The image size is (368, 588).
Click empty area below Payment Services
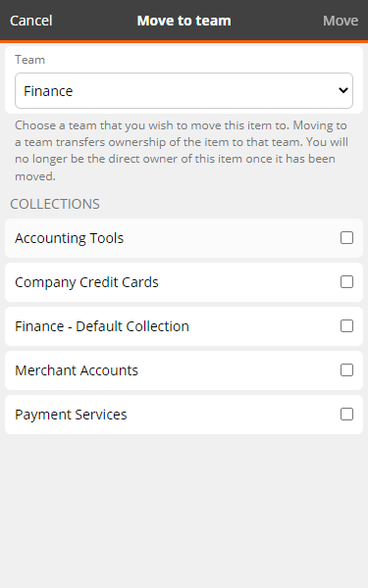tap(184, 510)
